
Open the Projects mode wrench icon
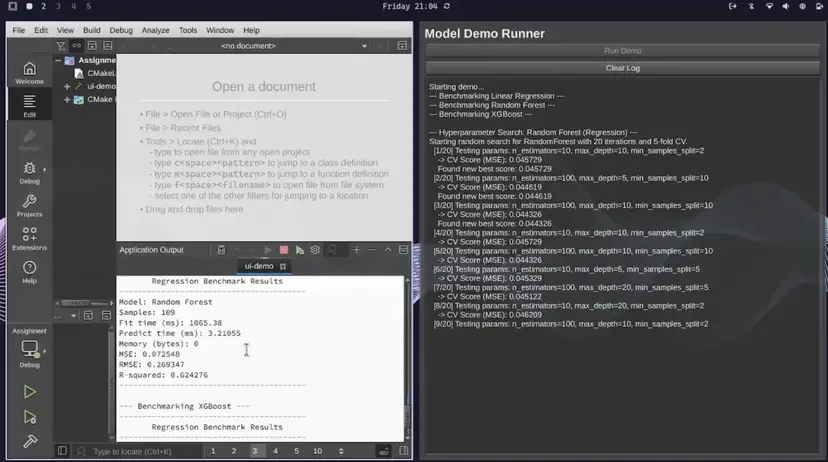click(30, 206)
